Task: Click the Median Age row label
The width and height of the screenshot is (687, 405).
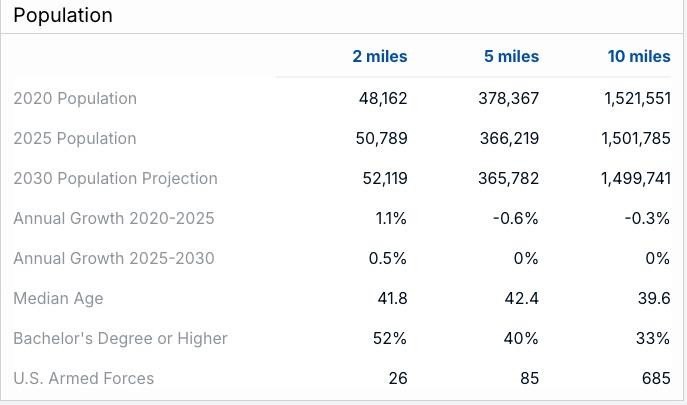Action: tap(58, 298)
